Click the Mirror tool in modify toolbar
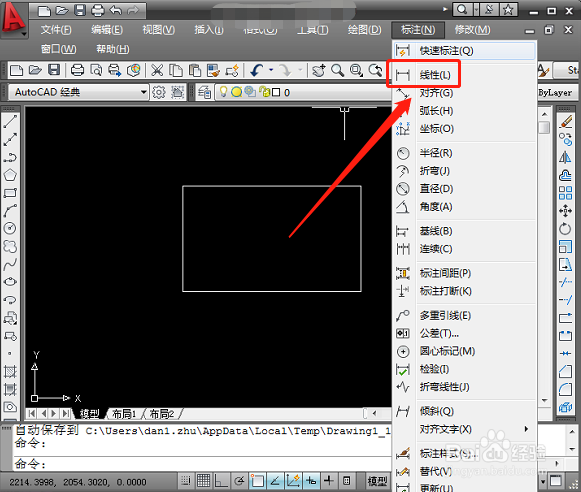The height and width of the screenshot is (492, 581). [565, 157]
